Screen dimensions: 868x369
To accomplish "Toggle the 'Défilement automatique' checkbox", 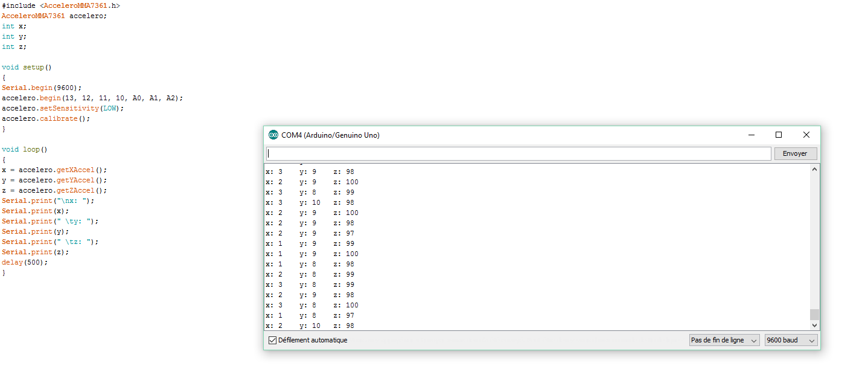I will [x=272, y=340].
